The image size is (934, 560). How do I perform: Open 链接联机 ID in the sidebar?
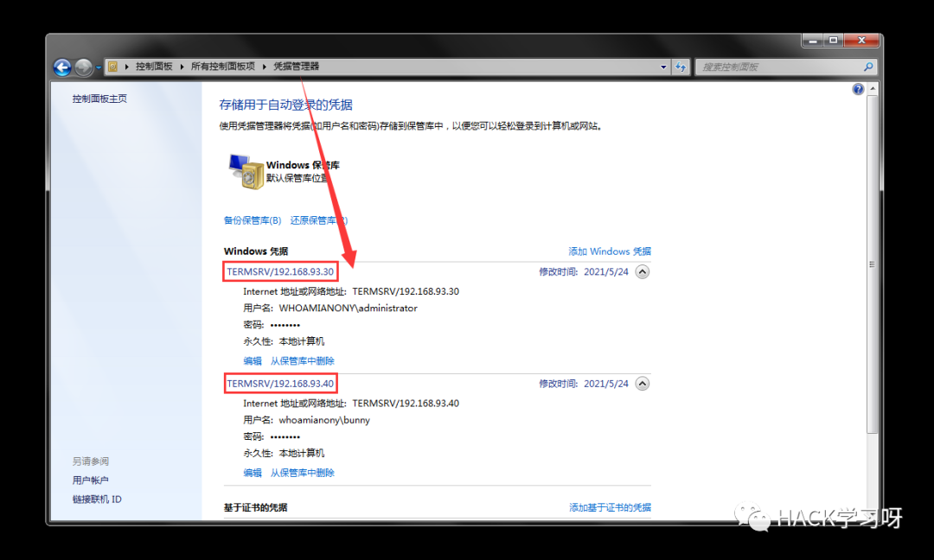tap(97, 500)
